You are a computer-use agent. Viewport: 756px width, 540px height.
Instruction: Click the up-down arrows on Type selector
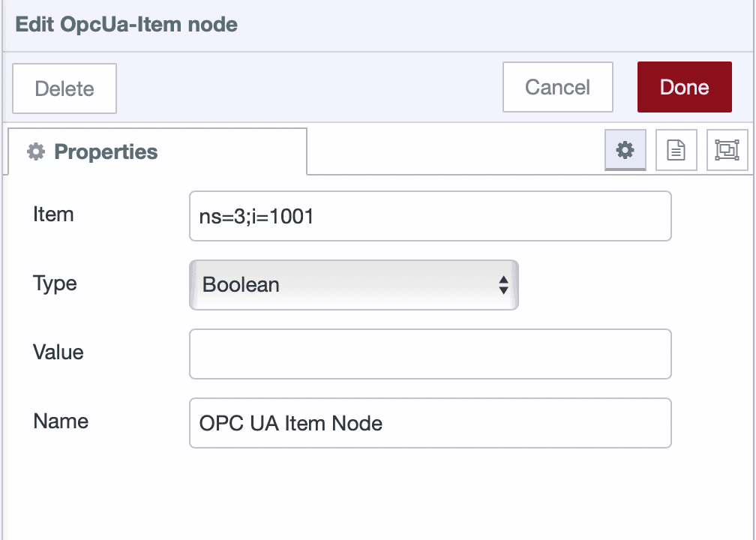point(503,285)
